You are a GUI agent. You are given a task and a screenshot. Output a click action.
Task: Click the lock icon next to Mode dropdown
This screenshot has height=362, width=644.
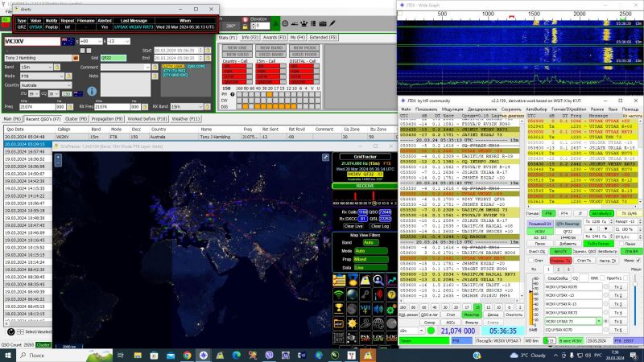(68, 76)
